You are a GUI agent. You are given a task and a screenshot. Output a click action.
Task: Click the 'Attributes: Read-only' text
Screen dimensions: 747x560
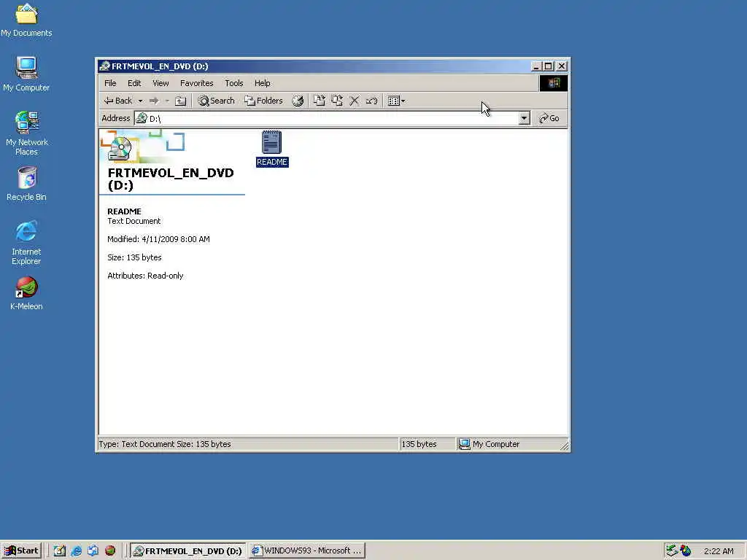pyautogui.click(x=145, y=276)
